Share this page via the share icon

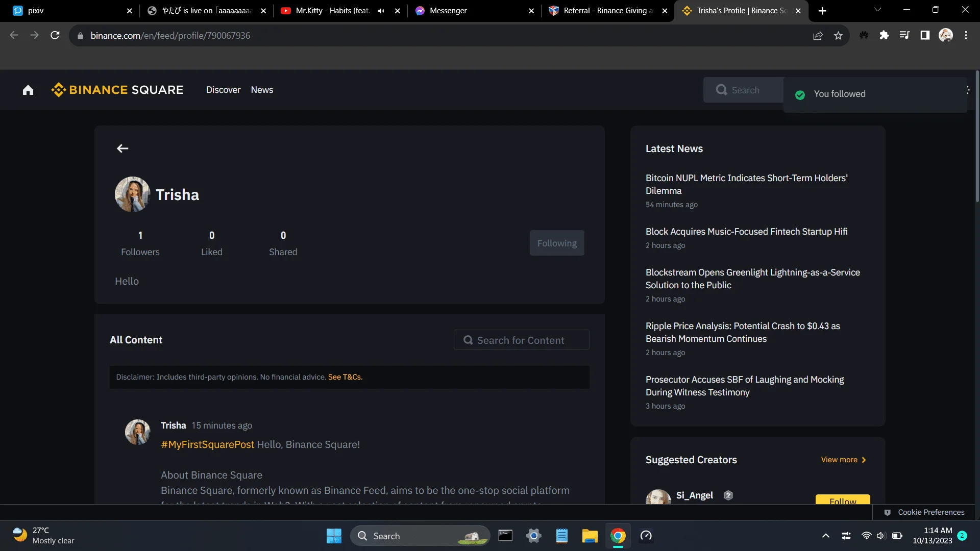tap(818, 35)
